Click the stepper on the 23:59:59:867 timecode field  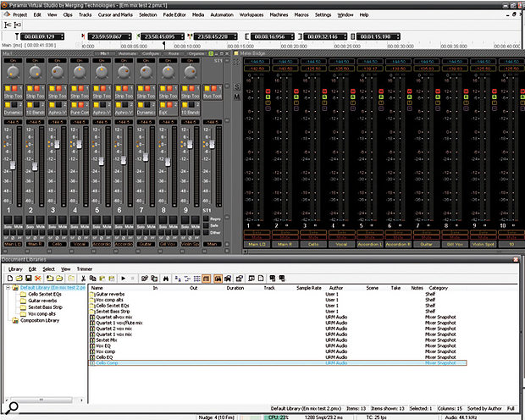(x=130, y=36)
